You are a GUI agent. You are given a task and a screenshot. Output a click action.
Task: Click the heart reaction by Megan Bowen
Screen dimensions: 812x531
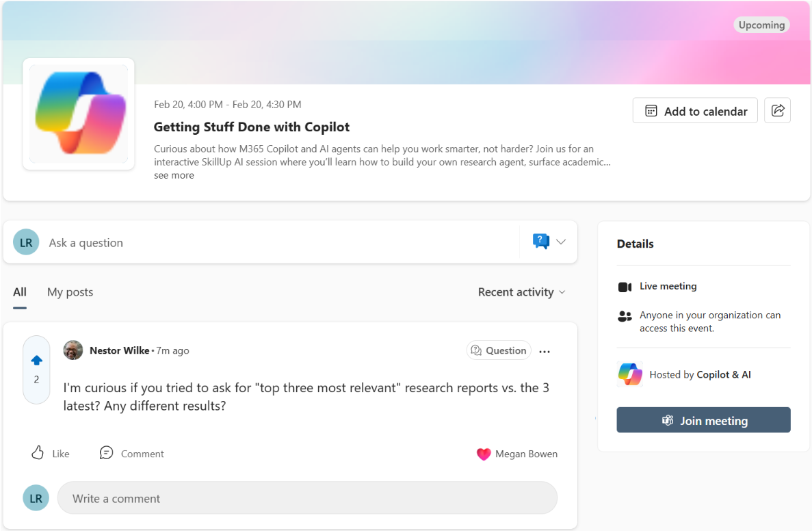[x=484, y=454]
